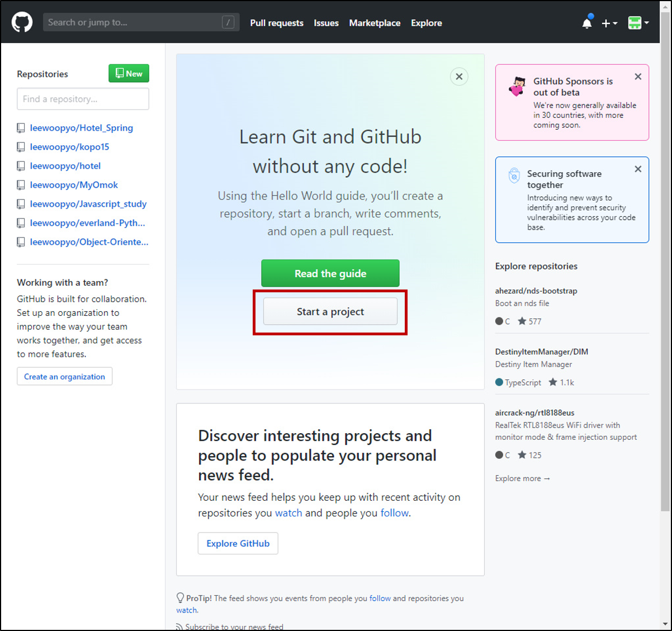Open repository leewoopyo/Hotel_Spring
This screenshot has width=672, height=631.
tap(82, 128)
